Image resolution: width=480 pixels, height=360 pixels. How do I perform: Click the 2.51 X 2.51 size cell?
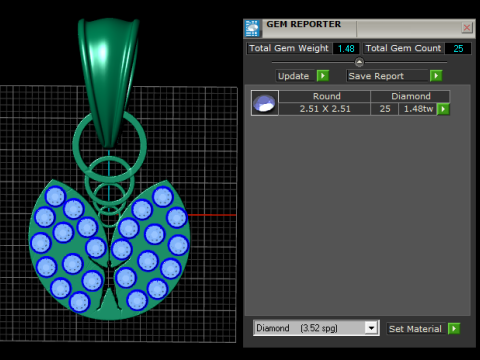(325, 109)
